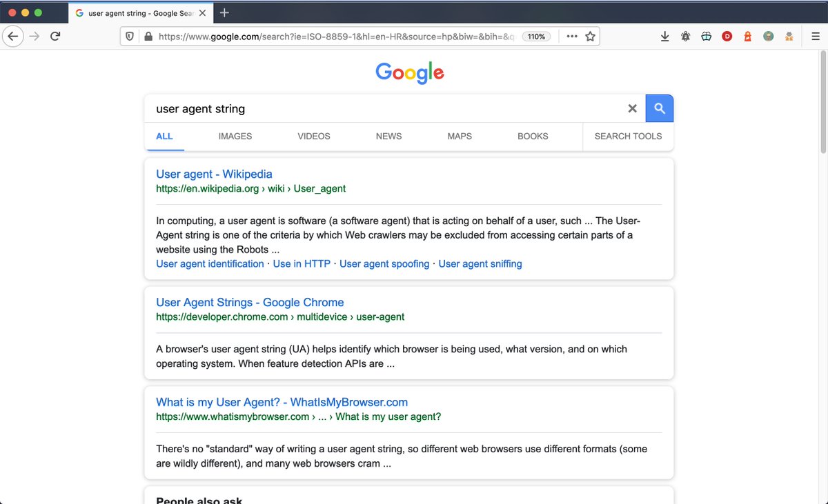
Task: Open User Agent Strings - Google Chrome
Action: tap(250, 302)
